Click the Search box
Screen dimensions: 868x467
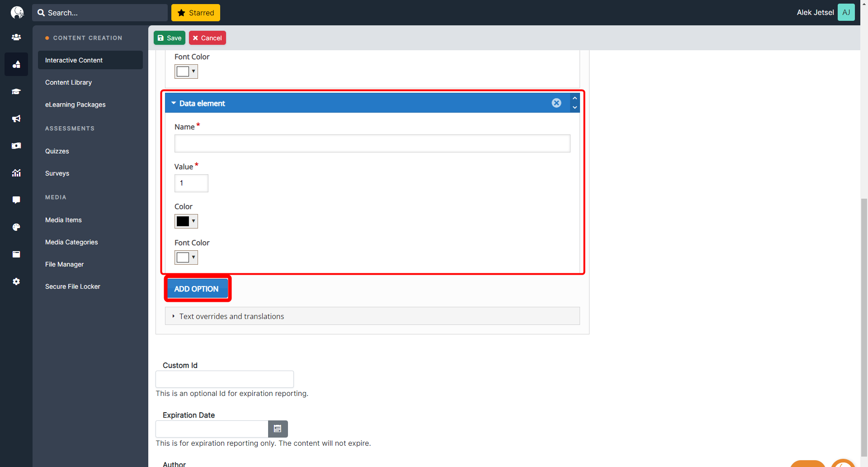coord(100,13)
